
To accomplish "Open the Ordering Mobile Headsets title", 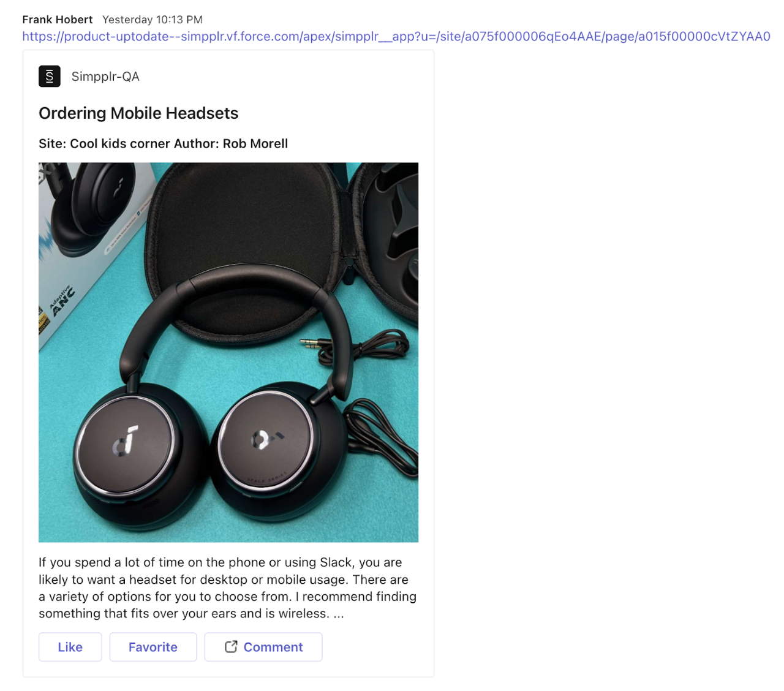I will pyautogui.click(x=138, y=113).
